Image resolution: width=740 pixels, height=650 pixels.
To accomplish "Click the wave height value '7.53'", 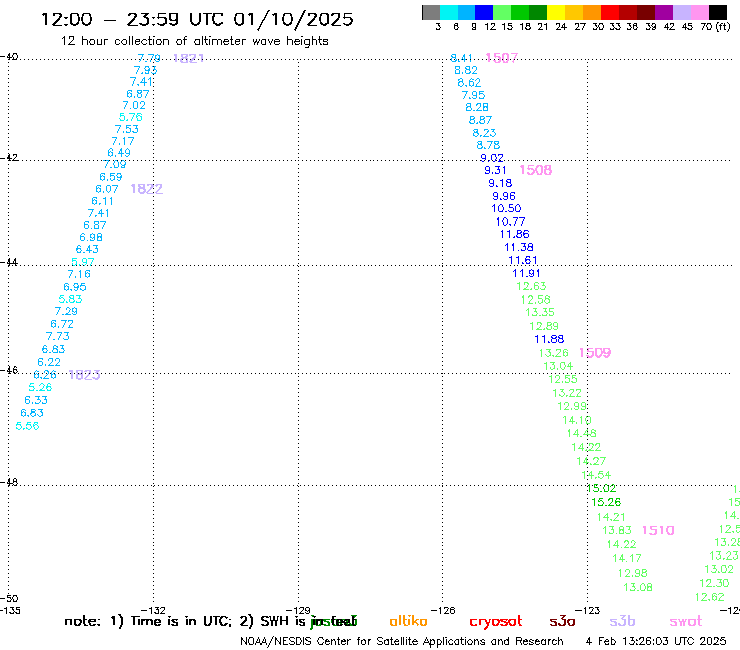I will pos(126,129).
